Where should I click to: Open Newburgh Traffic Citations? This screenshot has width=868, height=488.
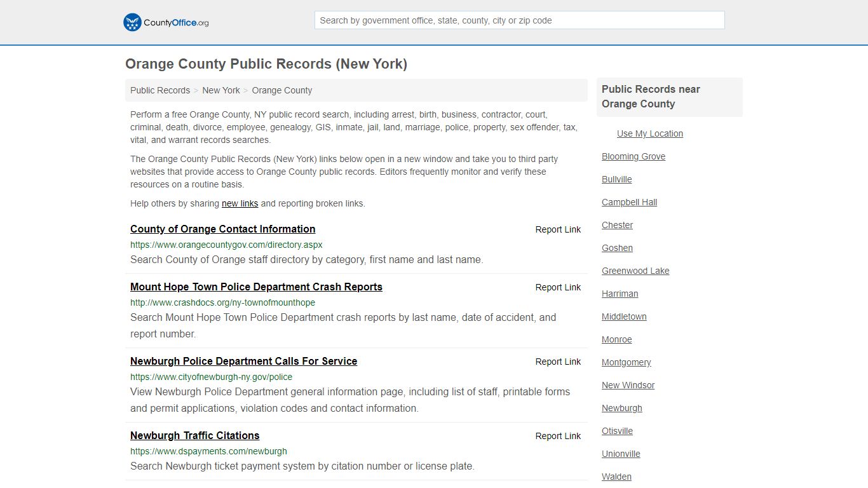194,435
